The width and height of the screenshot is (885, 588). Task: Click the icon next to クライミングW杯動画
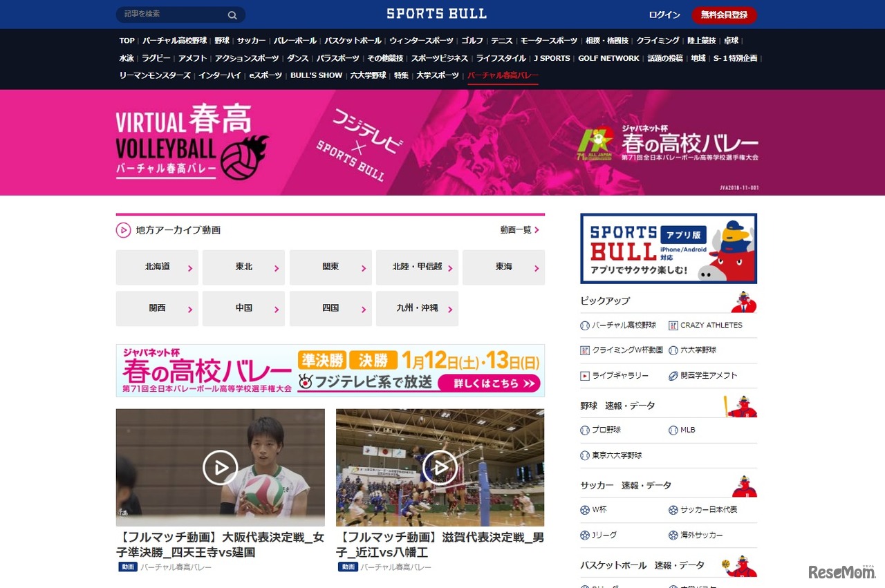pos(585,350)
